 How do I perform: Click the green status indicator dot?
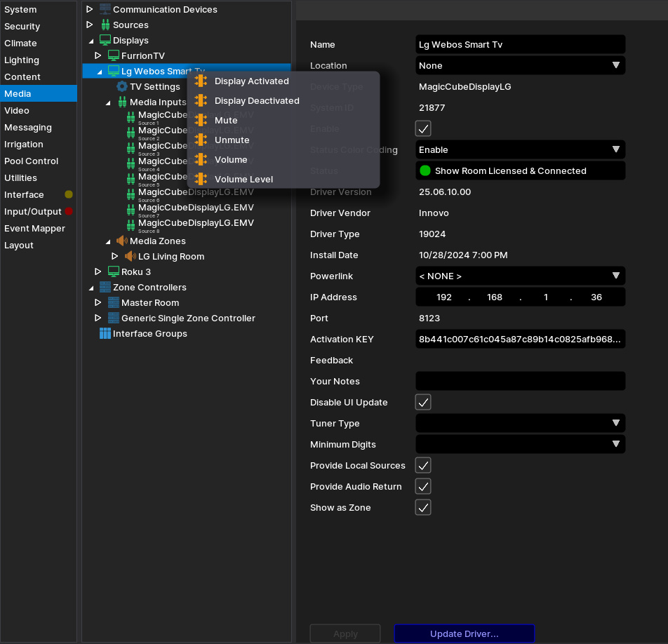[425, 170]
